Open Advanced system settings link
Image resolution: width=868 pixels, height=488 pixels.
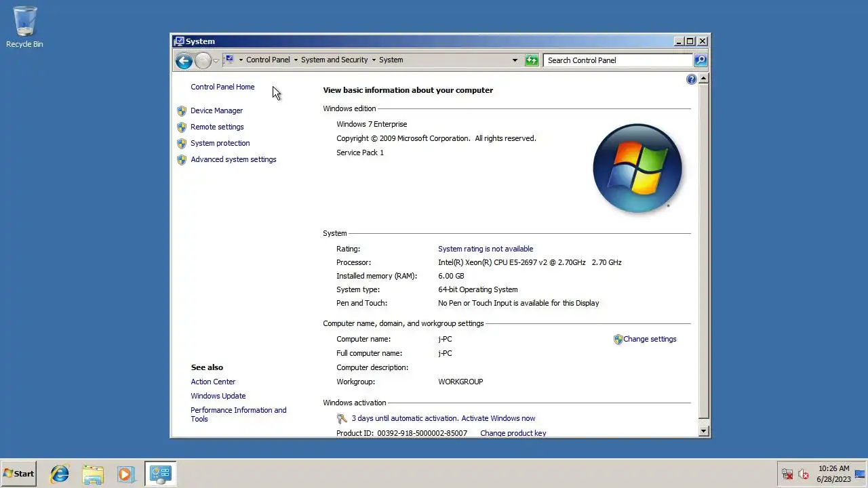[x=233, y=159]
